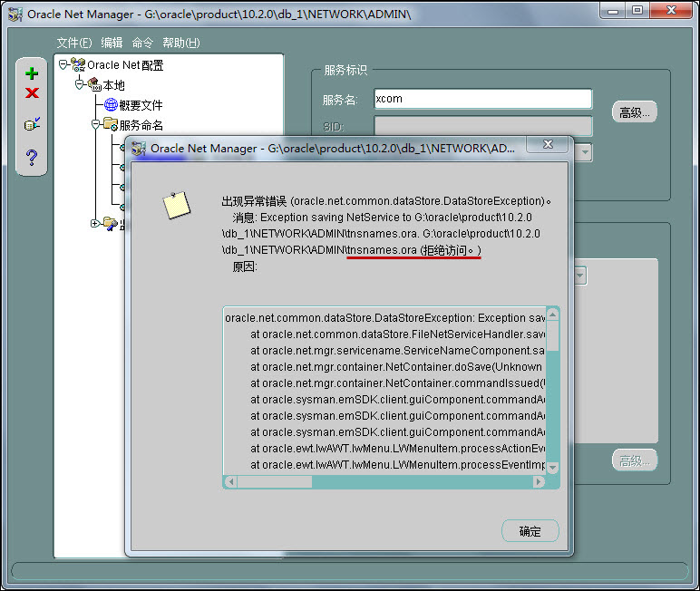Open the 命令 menu
Screen dimensions: 700x591
tap(142, 43)
